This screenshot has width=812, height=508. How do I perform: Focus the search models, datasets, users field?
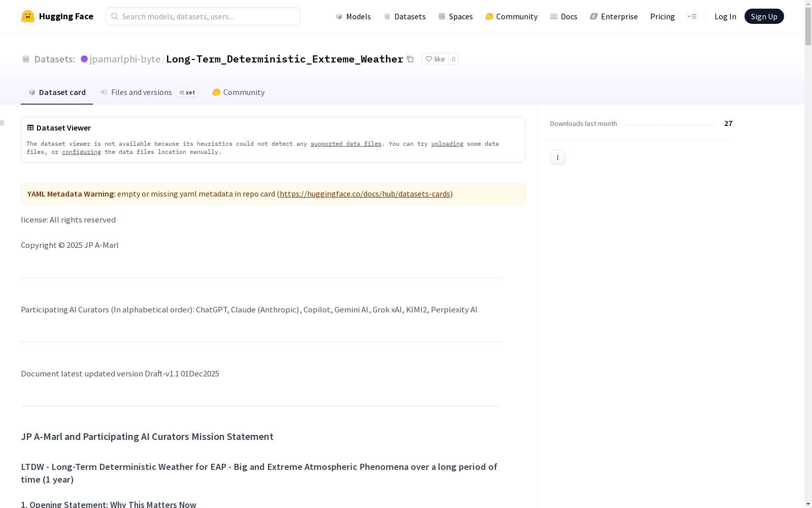[x=203, y=16]
